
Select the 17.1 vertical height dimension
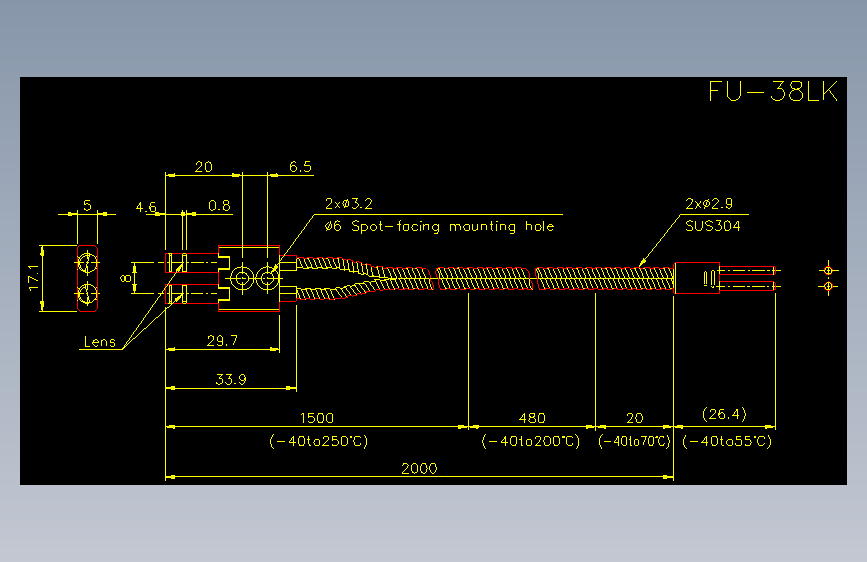pos(34,278)
